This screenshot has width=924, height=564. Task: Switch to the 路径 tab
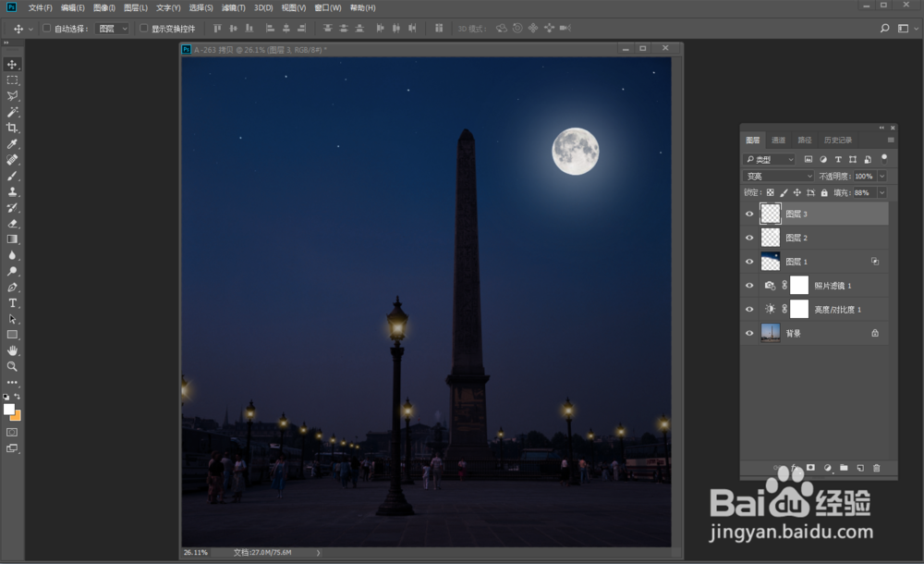[805, 140]
